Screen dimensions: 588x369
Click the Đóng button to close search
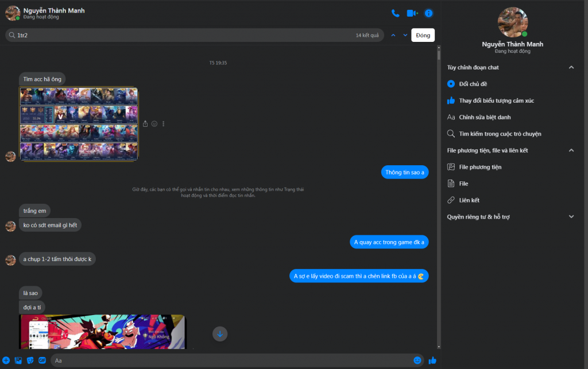pyautogui.click(x=423, y=35)
